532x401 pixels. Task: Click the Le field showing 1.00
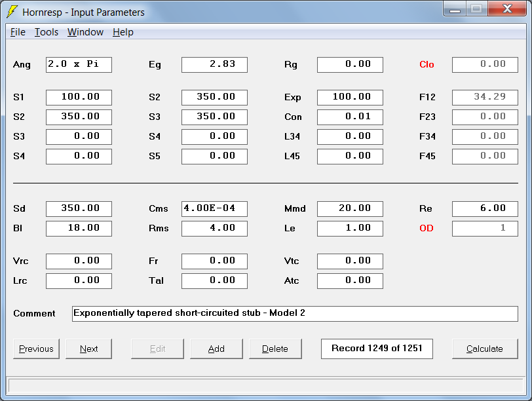point(350,229)
